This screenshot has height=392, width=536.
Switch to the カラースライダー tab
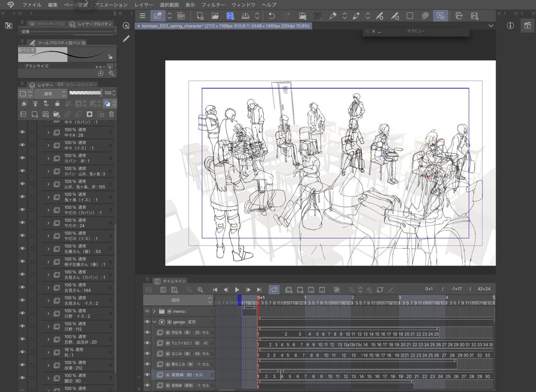point(78,85)
